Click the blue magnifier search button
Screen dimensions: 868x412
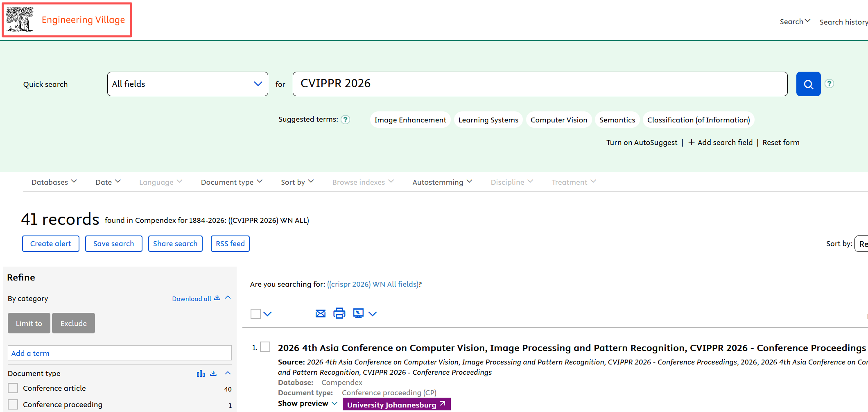(x=808, y=84)
